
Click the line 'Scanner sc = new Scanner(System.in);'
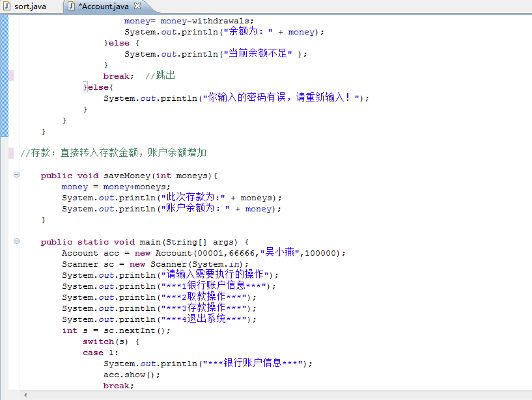point(155,264)
